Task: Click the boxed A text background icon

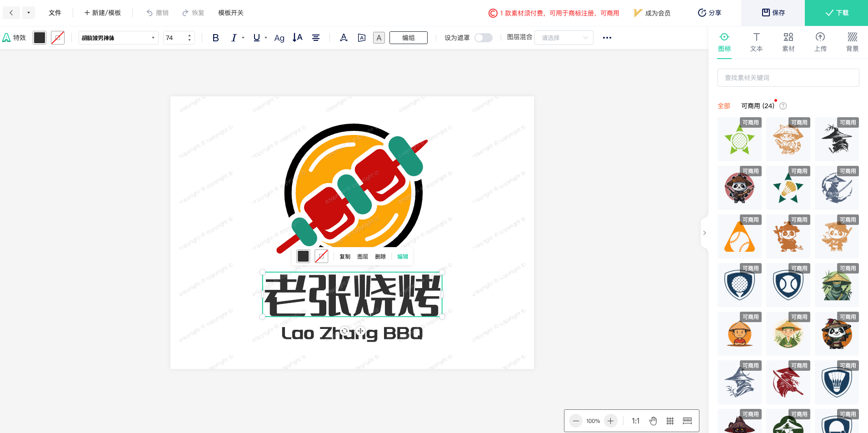Action: 379,38
